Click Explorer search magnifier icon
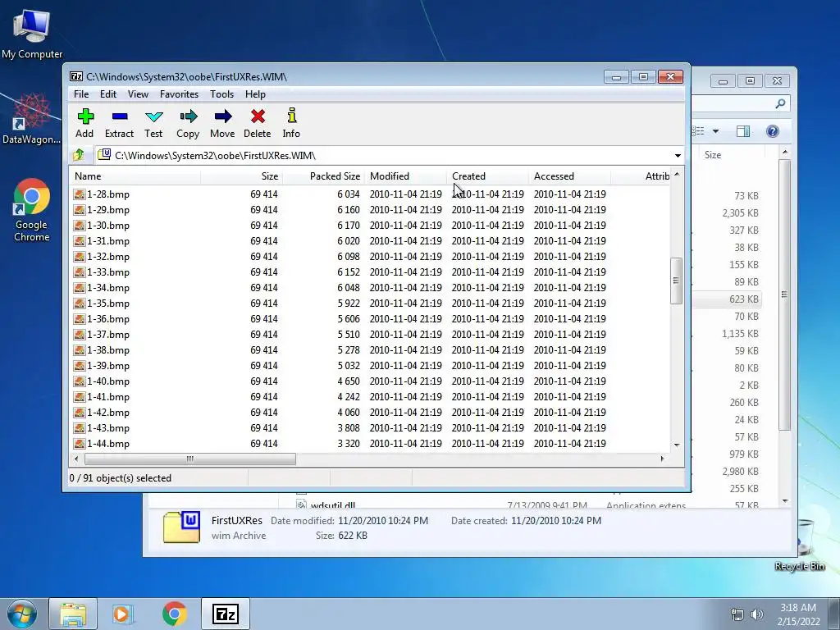Image resolution: width=840 pixels, height=630 pixels. (x=781, y=103)
